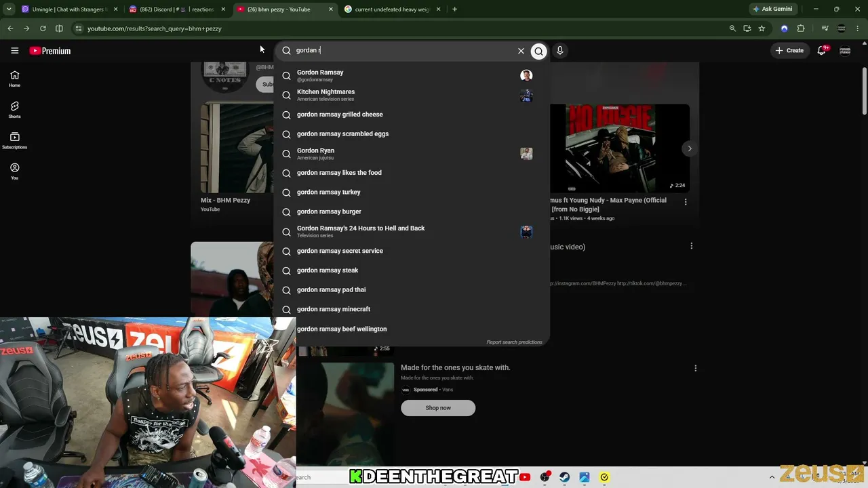The width and height of the screenshot is (868, 488).
Task: Click Report search predictions link
Action: pos(514,342)
